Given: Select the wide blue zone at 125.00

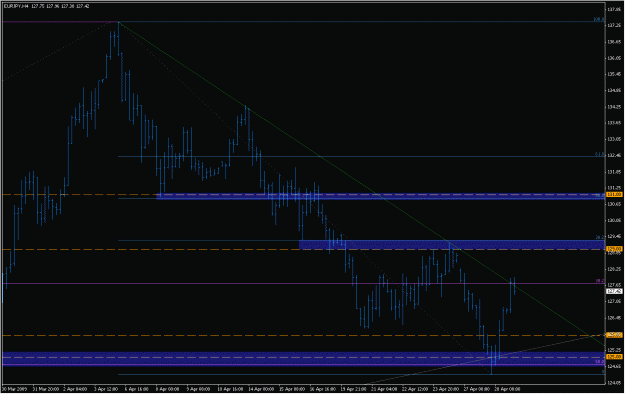Looking at the screenshot, I should [304, 359].
